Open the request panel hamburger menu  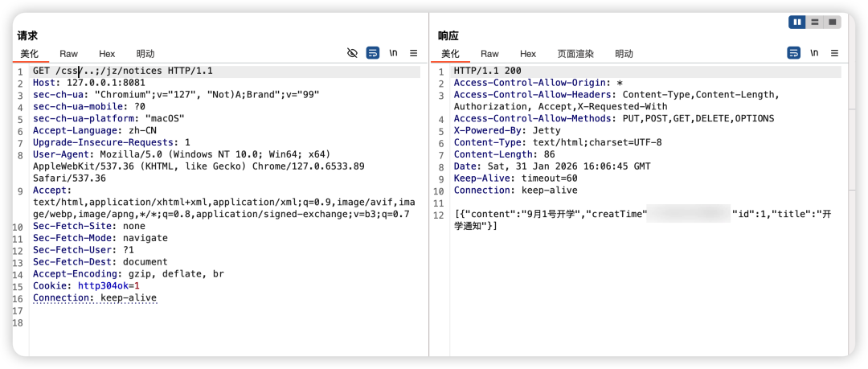click(x=414, y=53)
